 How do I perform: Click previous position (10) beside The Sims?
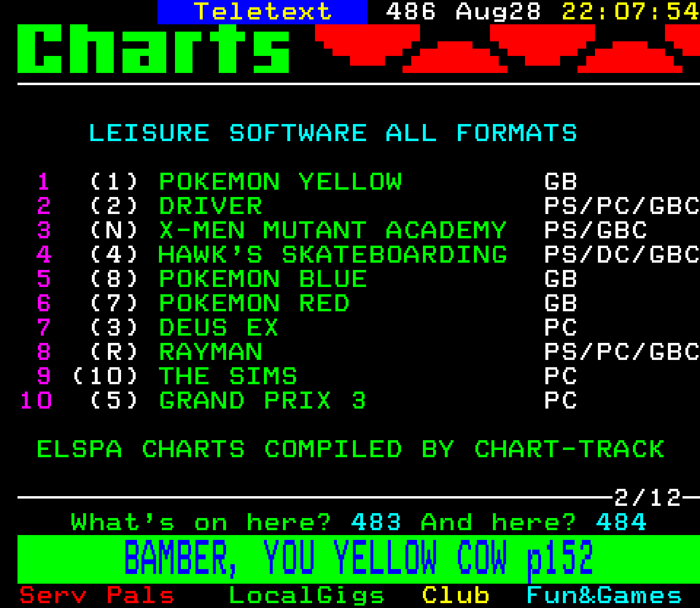click(x=105, y=376)
